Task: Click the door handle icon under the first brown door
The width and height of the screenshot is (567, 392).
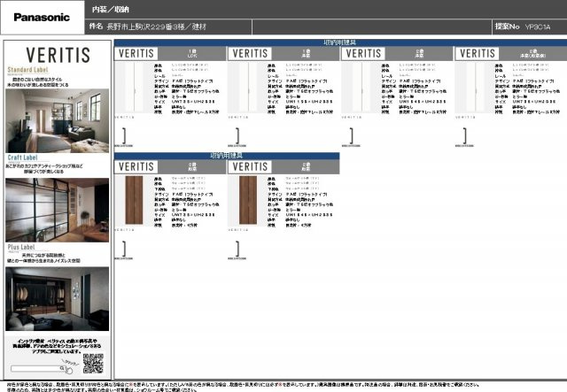Action: point(126,249)
